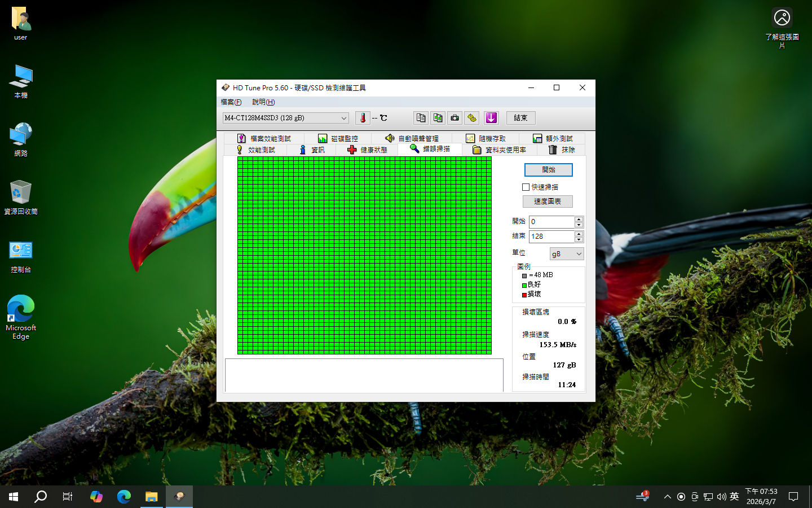The image size is (812, 508).
Task: Click the HD Tune taskbar button
Action: coord(179,497)
